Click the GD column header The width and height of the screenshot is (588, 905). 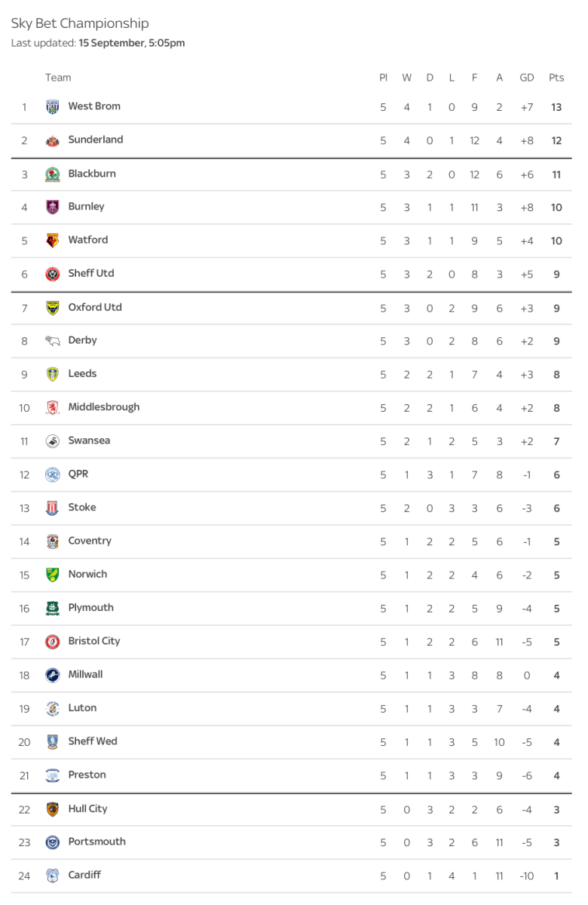tap(527, 78)
